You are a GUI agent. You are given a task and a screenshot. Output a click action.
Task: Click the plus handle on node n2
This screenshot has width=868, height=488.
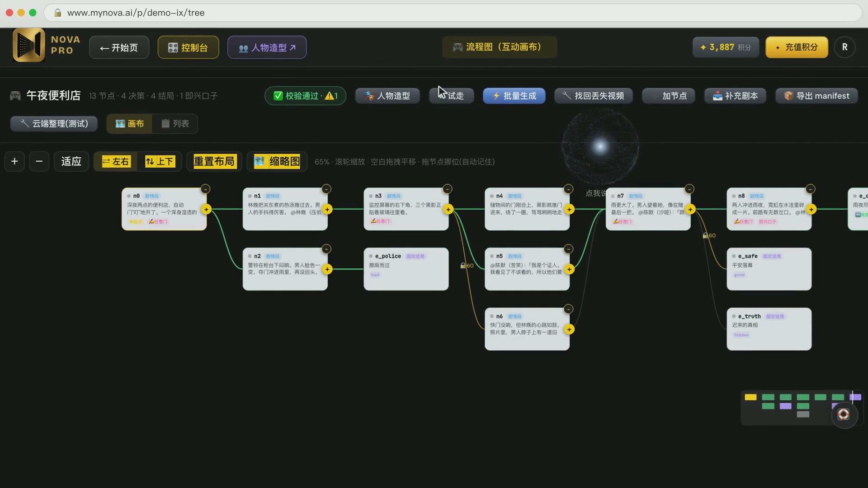pos(327,269)
